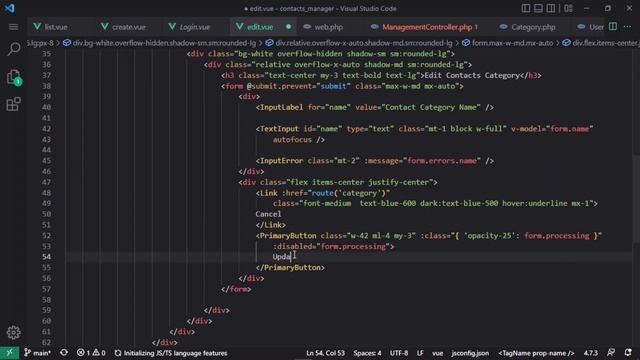The height and width of the screenshot is (360, 640).
Task: Click the closing form tag on line 57
Action: 236,289
